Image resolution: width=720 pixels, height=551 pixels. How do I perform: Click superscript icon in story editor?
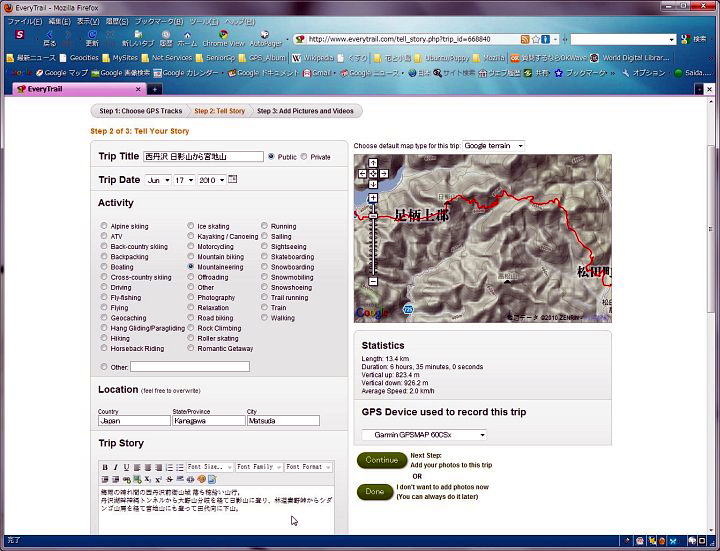click(x=158, y=479)
